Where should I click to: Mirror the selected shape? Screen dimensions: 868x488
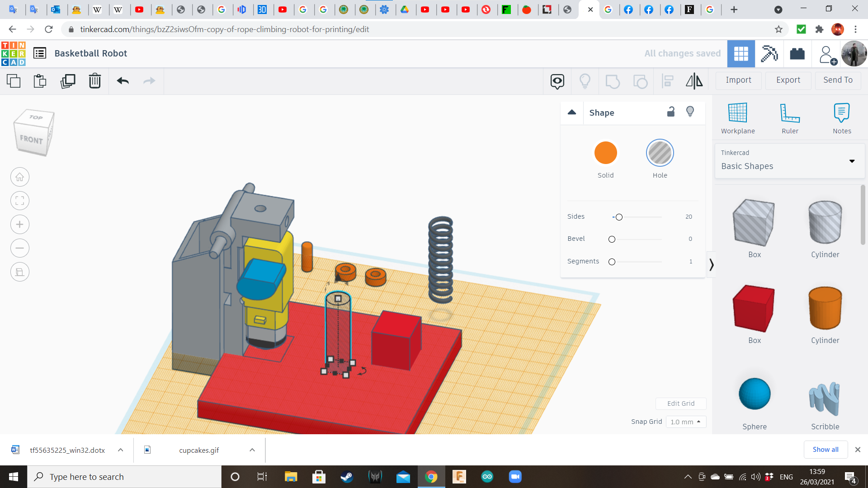coord(694,81)
